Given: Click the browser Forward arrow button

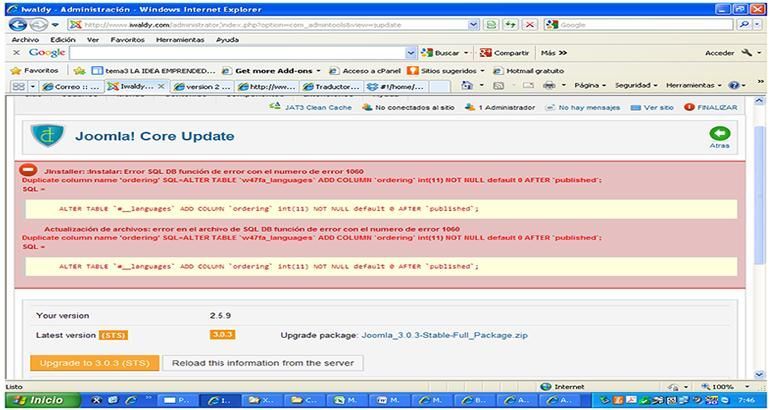Looking at the screenshot, I should click(x=38, y=25).
